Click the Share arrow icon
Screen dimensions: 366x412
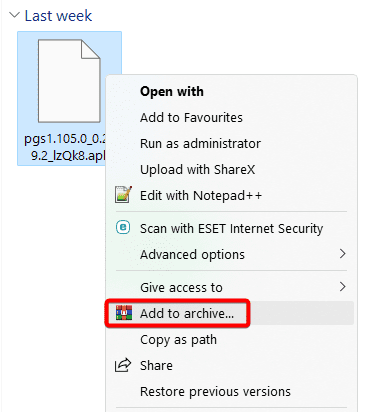point(123,365)
